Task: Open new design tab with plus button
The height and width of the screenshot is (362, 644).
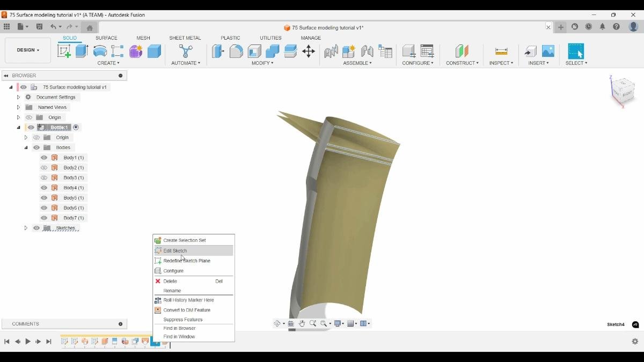Action: point(561,27)
